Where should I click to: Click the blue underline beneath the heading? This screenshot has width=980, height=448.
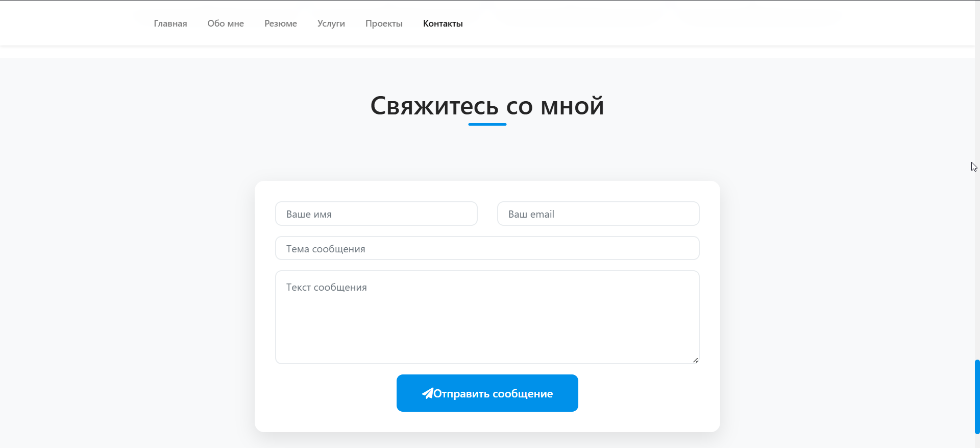(x=487, y=124)
